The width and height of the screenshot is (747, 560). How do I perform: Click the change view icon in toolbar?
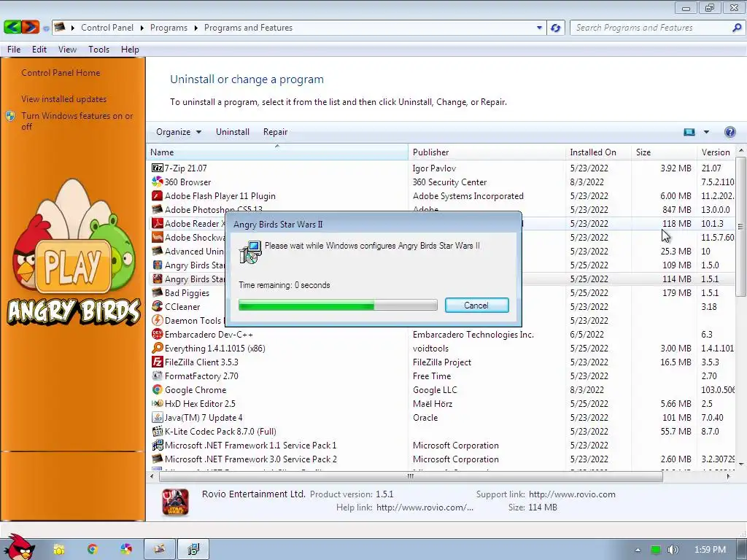point(689,132)
